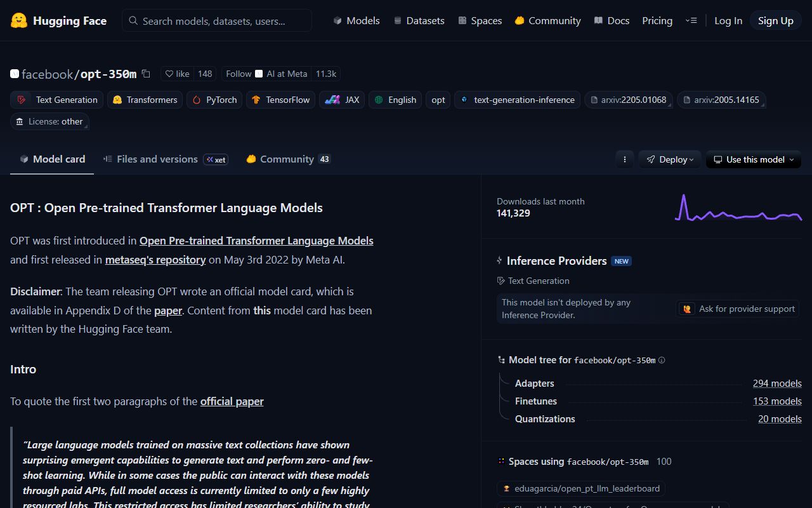Click the downloads last month chart

738,208
